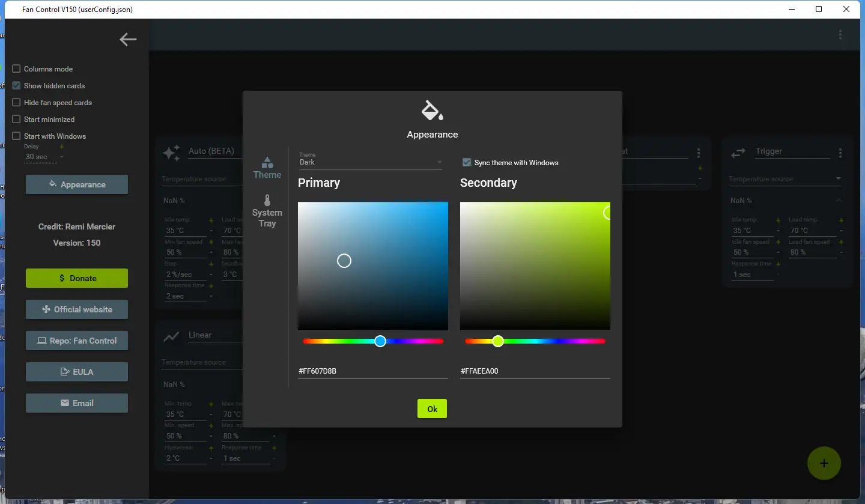This screenshot has height=504, width=865.
Task: Decrease Load temp. in the Trigger card
Action: 841,231
